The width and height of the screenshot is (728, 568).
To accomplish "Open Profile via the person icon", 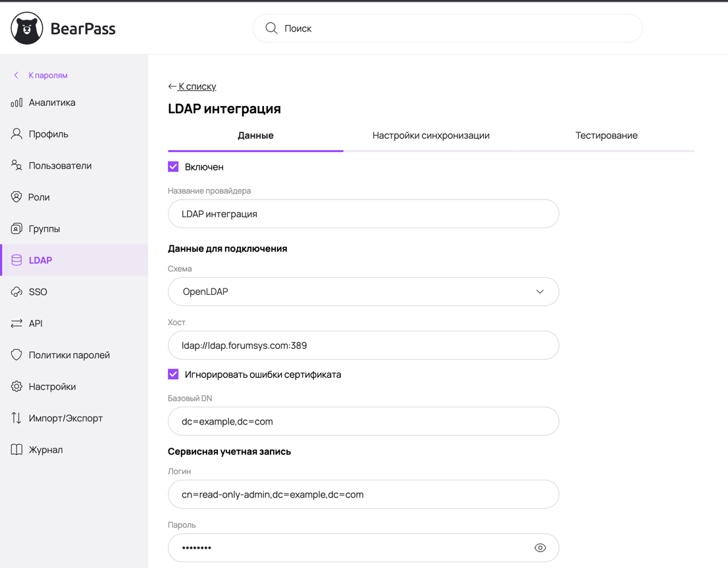I will (16, 134).
